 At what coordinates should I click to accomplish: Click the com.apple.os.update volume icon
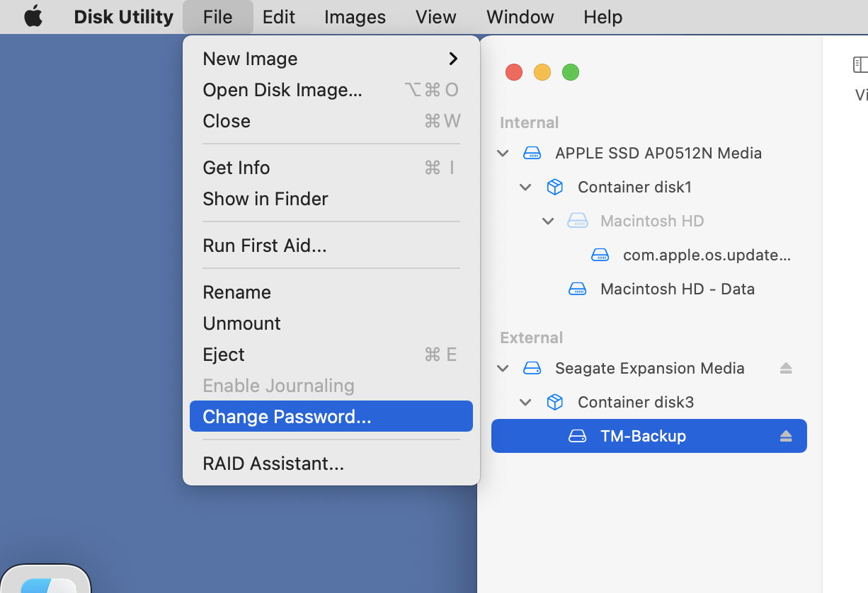pos(600,255)
